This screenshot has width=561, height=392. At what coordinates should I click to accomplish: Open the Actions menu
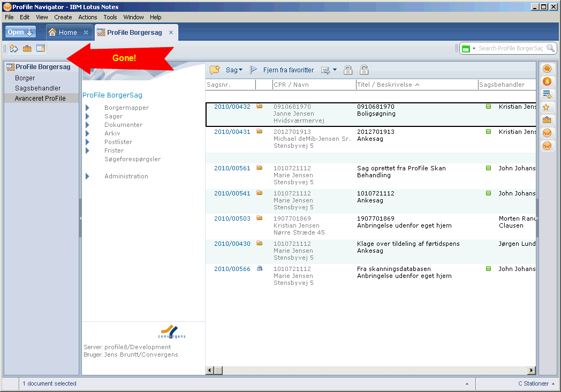pos(88,17)
